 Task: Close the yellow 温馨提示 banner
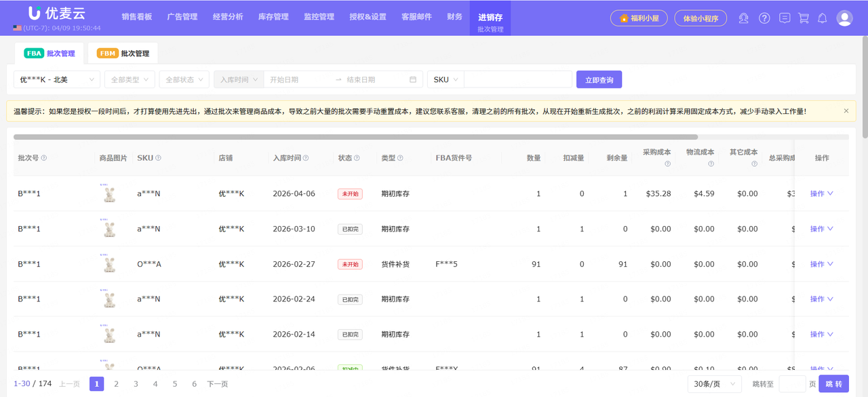846,111
